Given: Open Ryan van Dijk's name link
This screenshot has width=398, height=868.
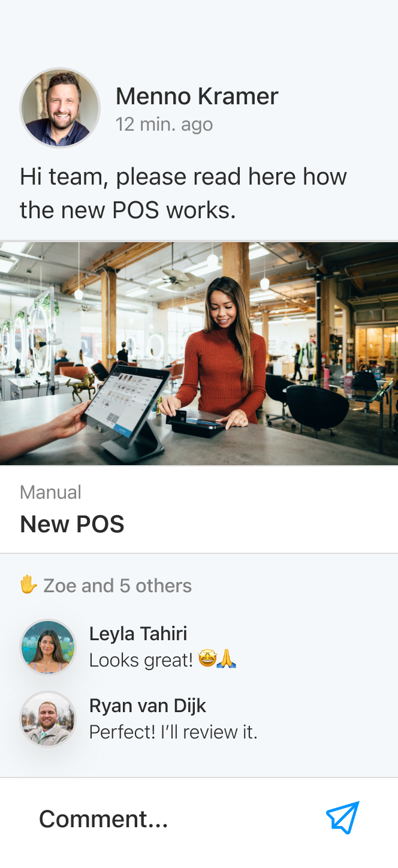Looking at the screenshot, I should coord(147,706).
